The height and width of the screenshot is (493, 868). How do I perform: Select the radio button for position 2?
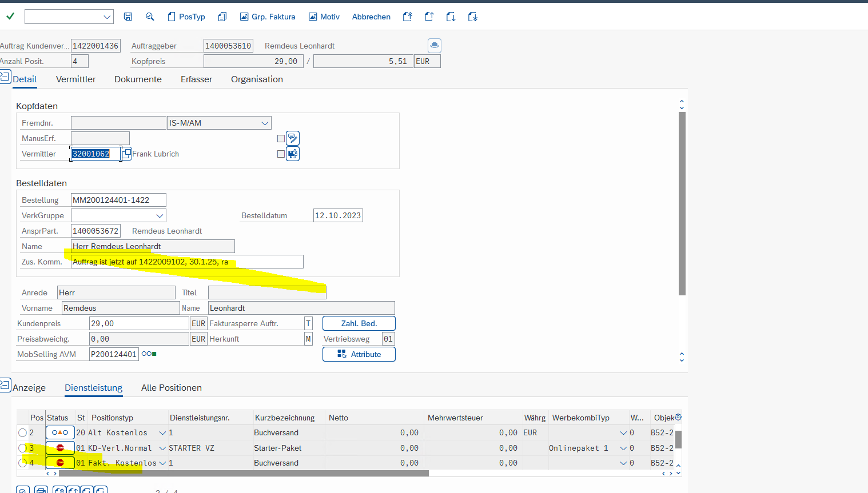(22, 433)
